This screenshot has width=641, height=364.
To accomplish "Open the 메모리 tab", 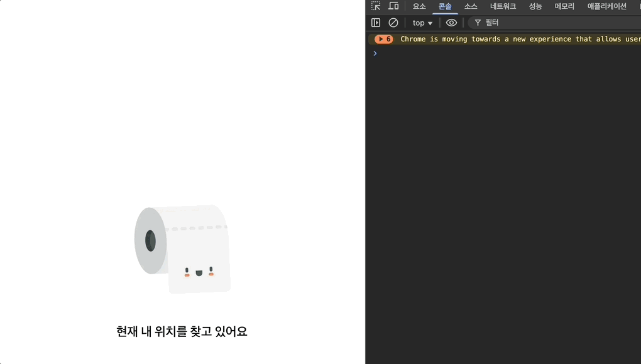I will pos(564,6).
